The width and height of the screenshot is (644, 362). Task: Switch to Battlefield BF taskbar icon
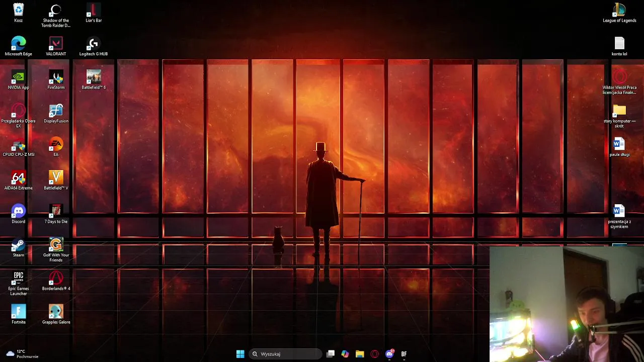click(404, 354)
